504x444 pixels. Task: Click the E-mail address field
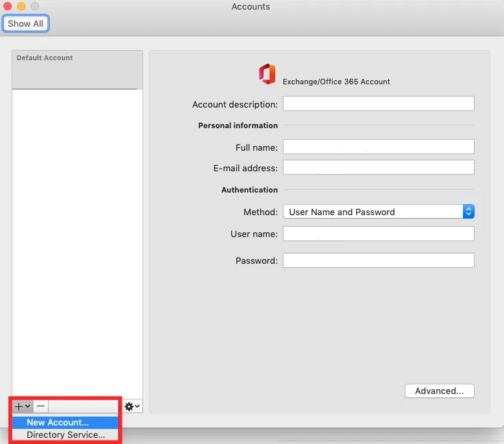(378, 167)
